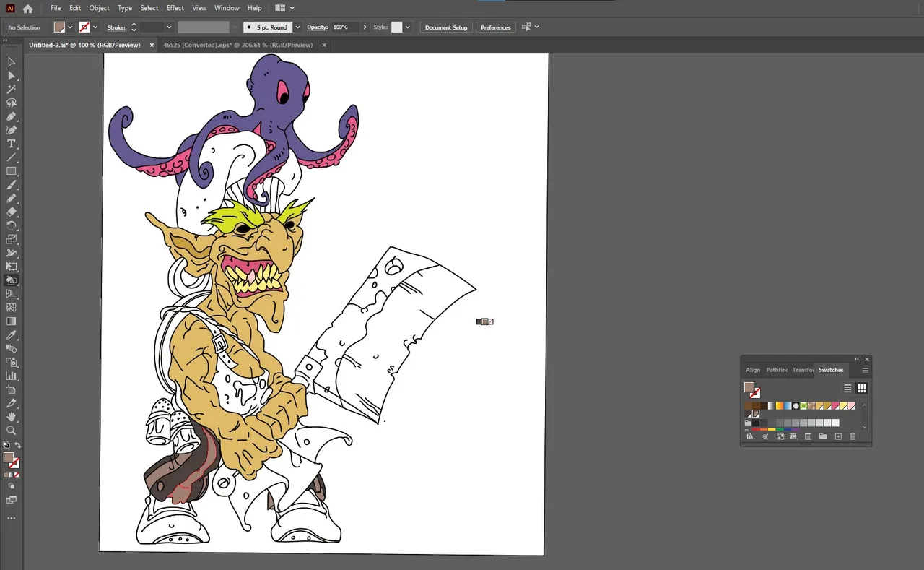Select the Eyedropper tool
Screen dimensions: 924x570
12,335
